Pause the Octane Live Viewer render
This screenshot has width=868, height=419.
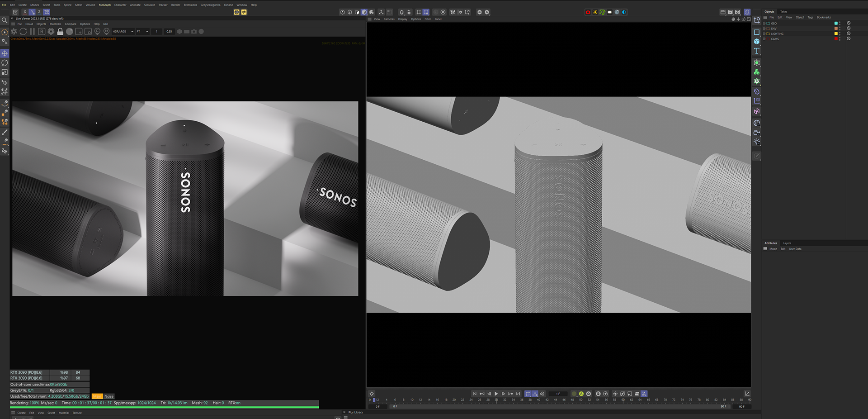(x=32, y=32)
